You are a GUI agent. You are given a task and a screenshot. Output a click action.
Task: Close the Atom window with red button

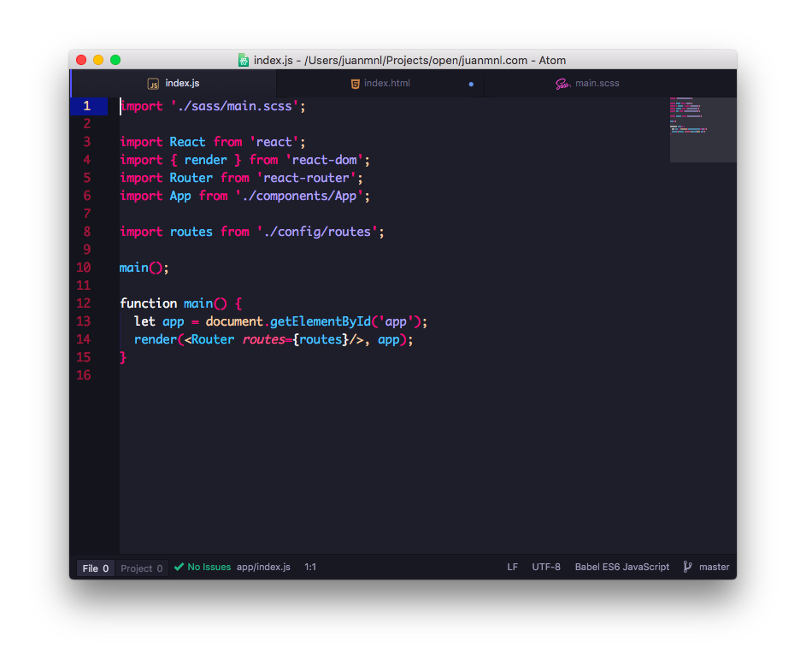click(x=81, y=60)
